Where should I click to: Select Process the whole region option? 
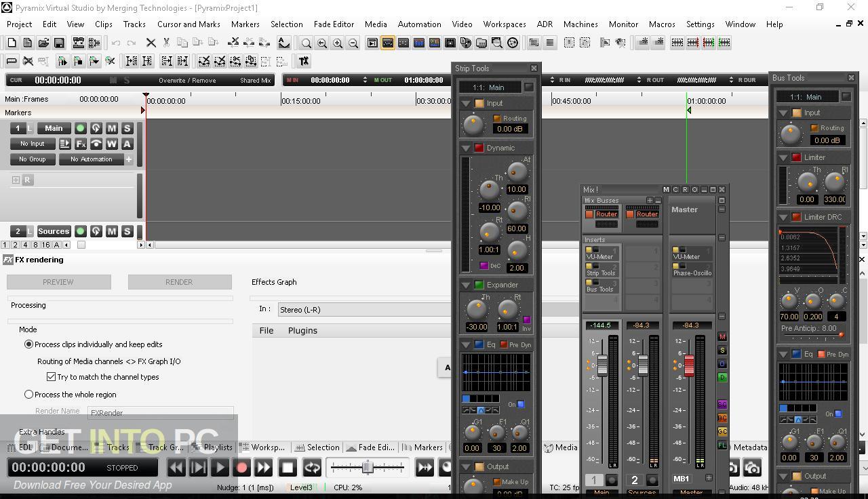point(28,395)
